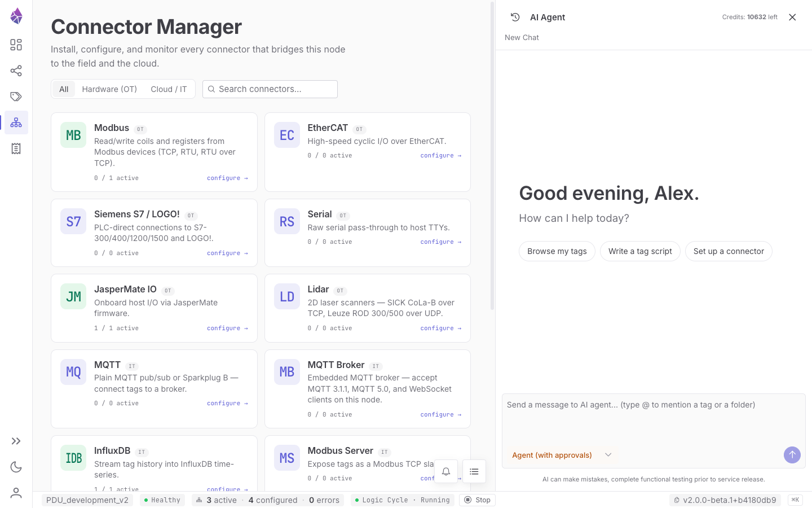This screenshot has height=508, width=812.
Task: Send the message with arrow button
Action: 792,454
